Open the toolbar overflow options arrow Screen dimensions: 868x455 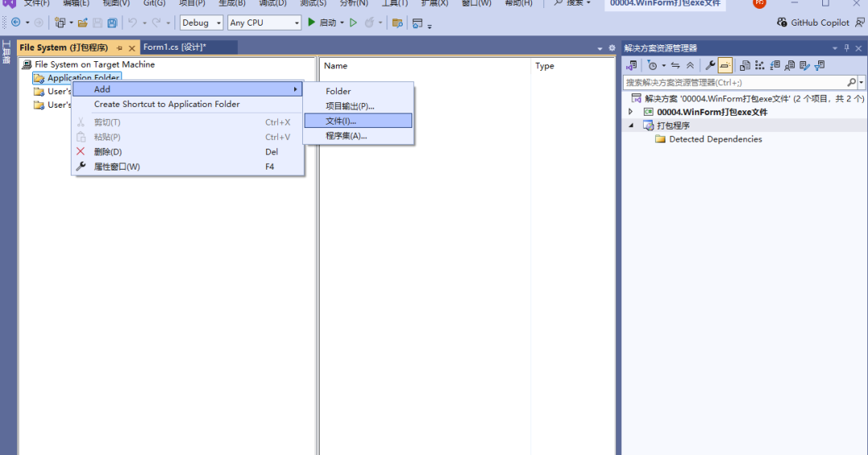coord(429,26)
